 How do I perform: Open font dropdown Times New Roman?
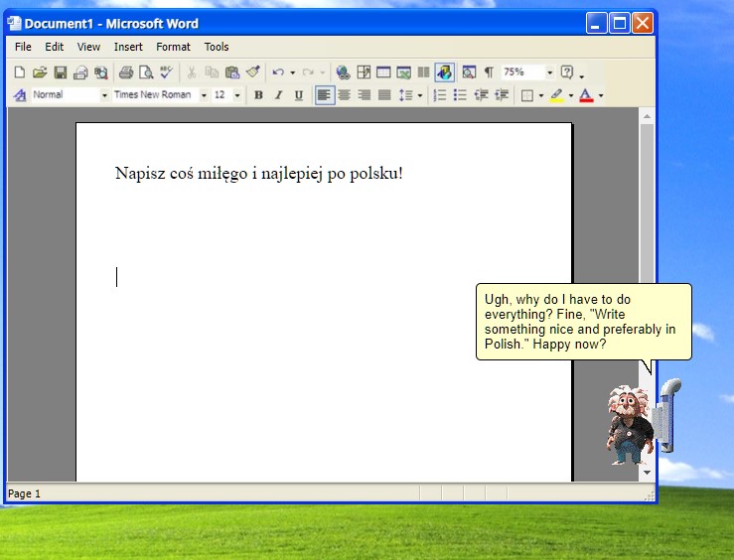coord(204,95)
